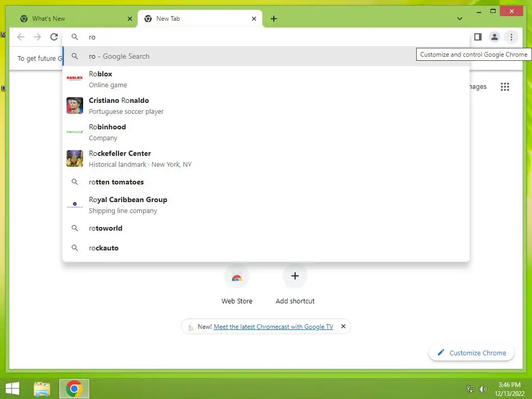Click the Roblox logo thumbnail

[x=75, y=78]
